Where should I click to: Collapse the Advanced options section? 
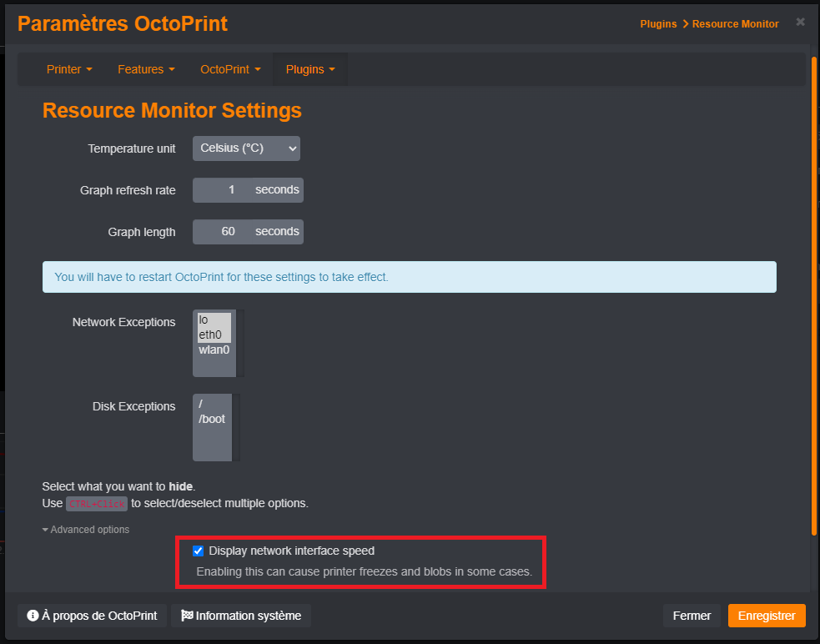[86, 530]
